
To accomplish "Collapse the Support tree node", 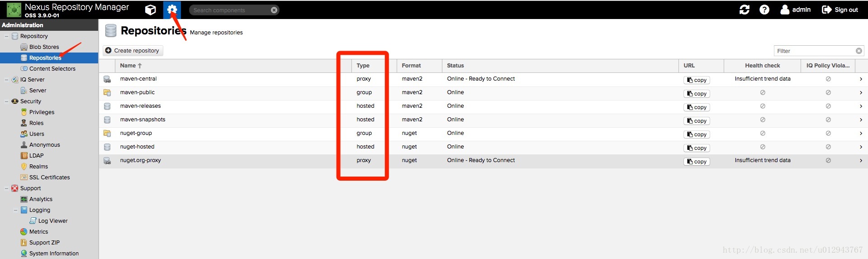I will coord(6,188).
